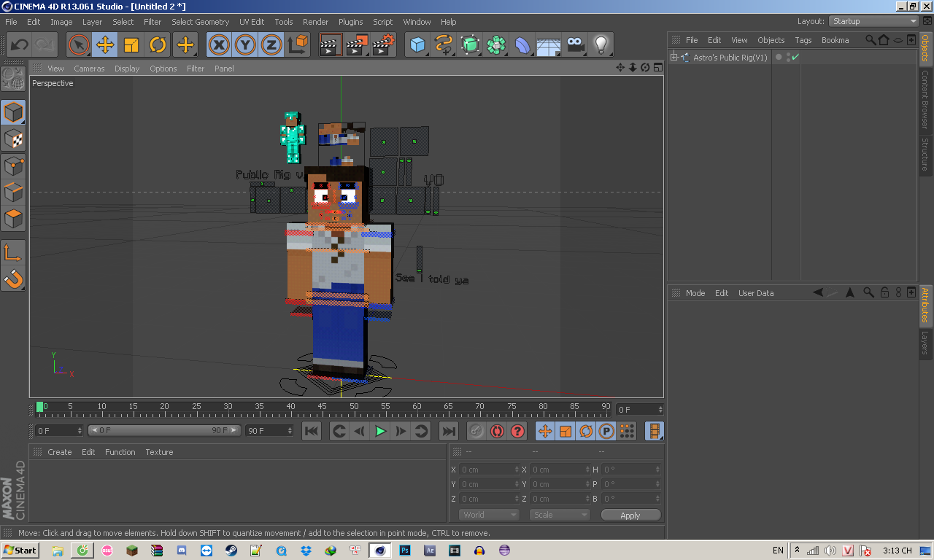The width and height of the screenshot is (934, 560).
Task: Switch to the Content Browser tab
Action: coord(925,99)
